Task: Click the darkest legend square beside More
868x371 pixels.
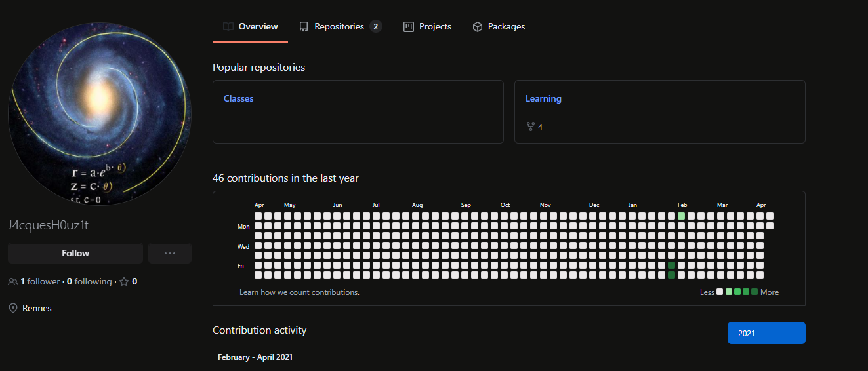Action: click(754, 292)
